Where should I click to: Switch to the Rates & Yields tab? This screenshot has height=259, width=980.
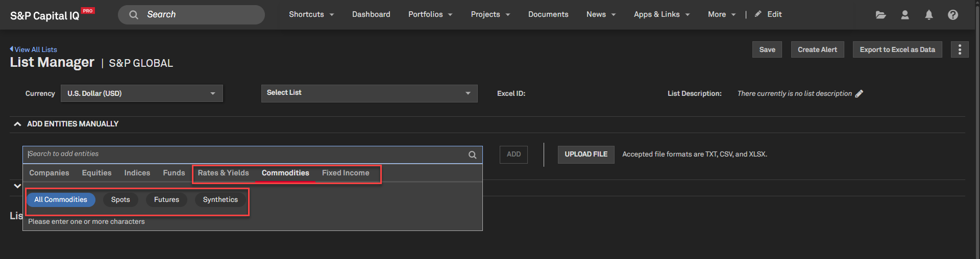224,173
